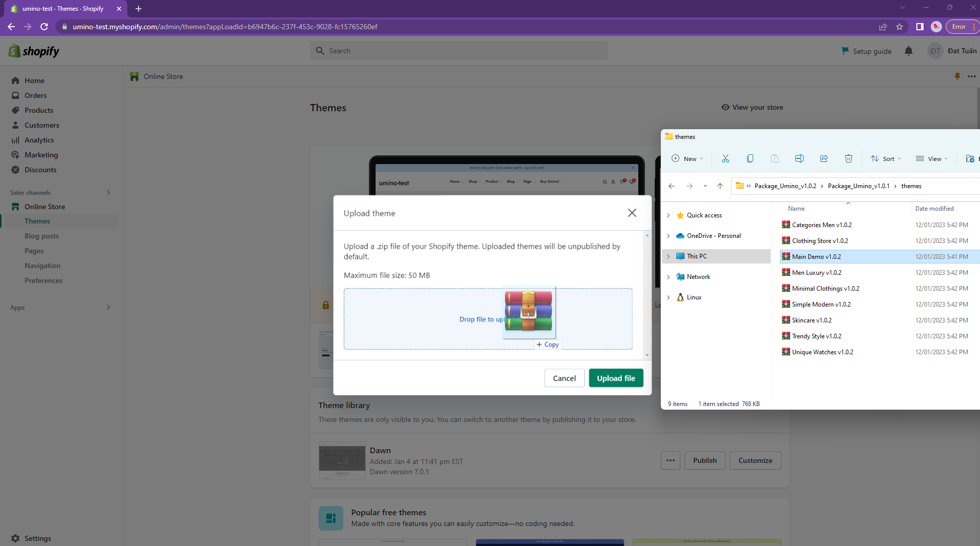The height and width of the screenshot is (546, 980).
Task: Click the Upload file button
Action: tap(616, 378)
